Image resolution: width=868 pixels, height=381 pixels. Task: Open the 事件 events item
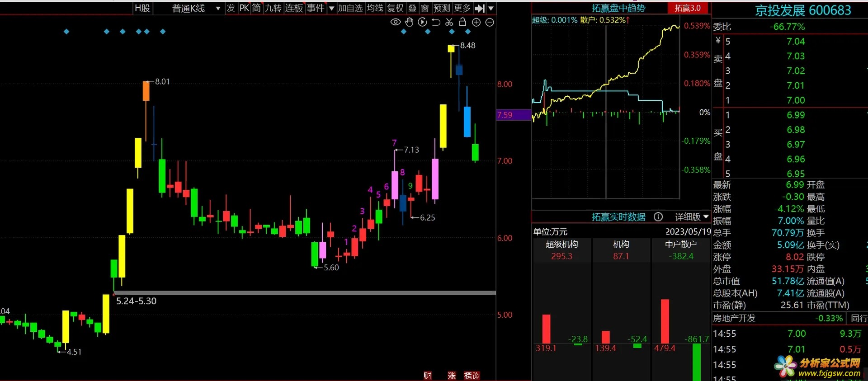pyautogui.click(x=316, y=8)
